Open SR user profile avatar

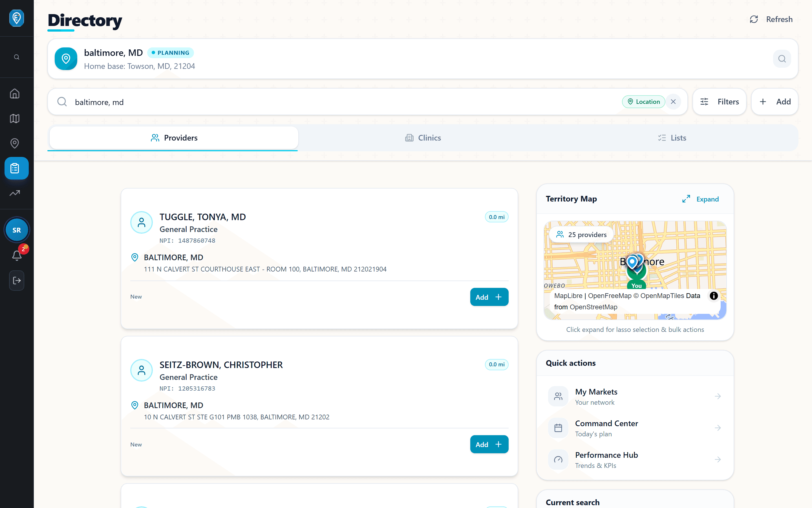16,230
